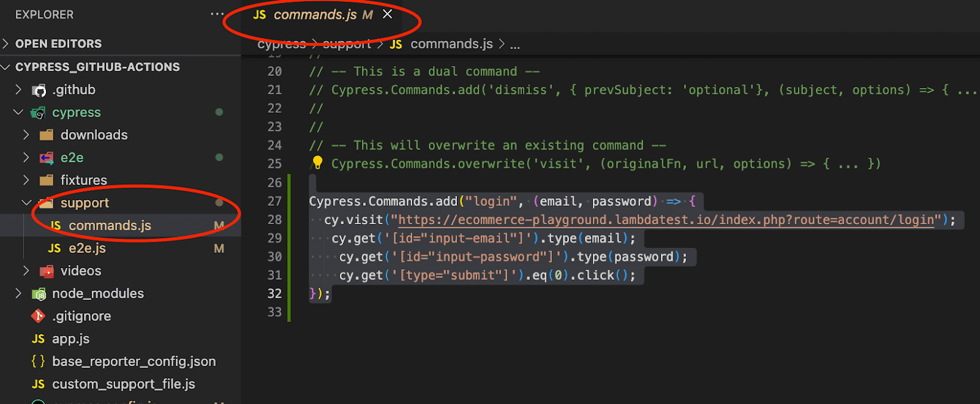980x404 pixels.
Task: Click the .gitignore git icon
Action: tap(39, 316)
